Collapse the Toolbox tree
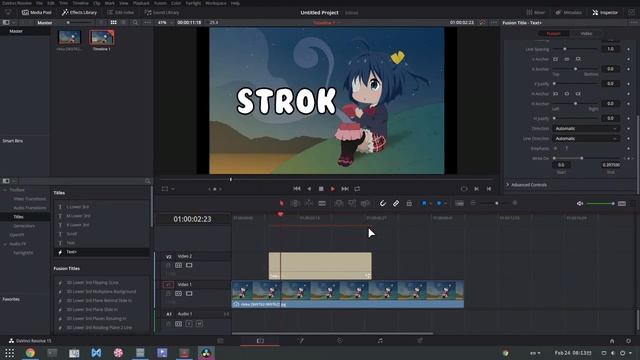 coord(5,190)
